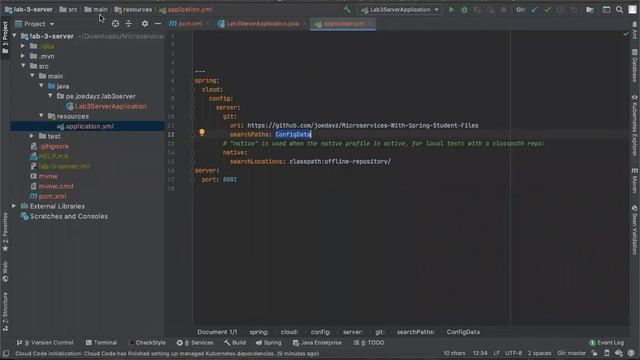The image size is (640, 360).
Task: Hide the Project panel with minus icon
Action: 158,24
